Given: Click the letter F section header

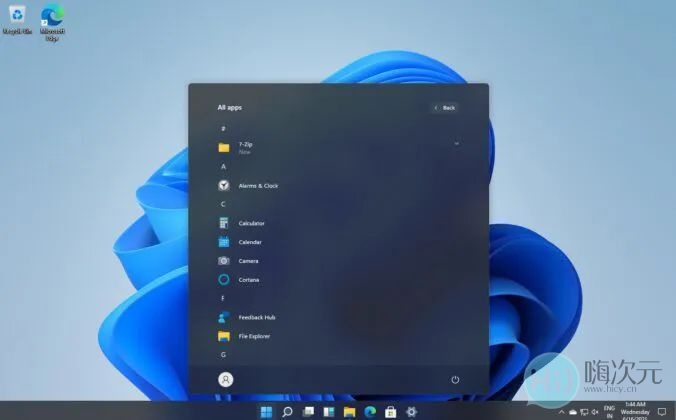Looking at the screenshot, I should click(x=223, y=298).
